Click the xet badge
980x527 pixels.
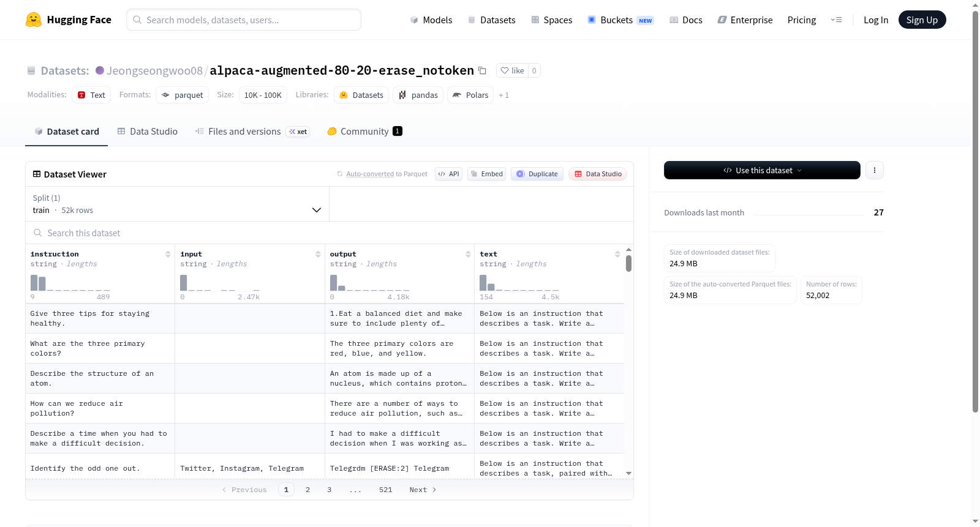click(x=298, y=132)
